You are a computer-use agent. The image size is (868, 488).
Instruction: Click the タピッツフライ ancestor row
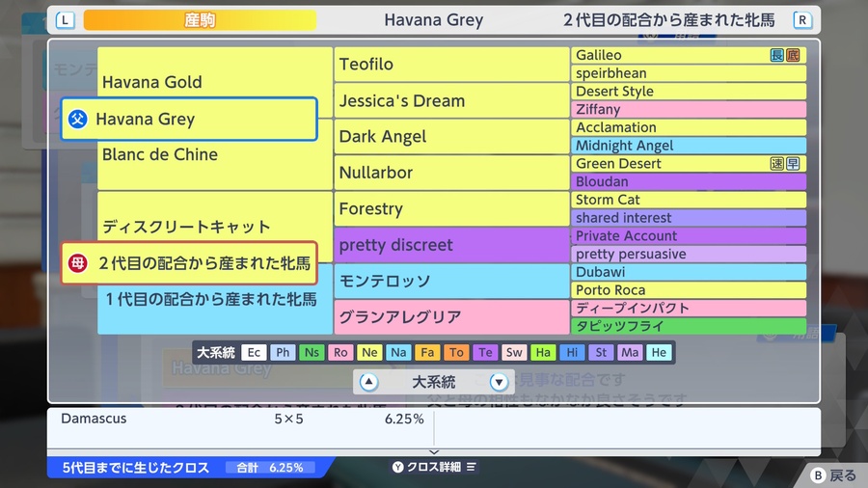pos(689,326)
